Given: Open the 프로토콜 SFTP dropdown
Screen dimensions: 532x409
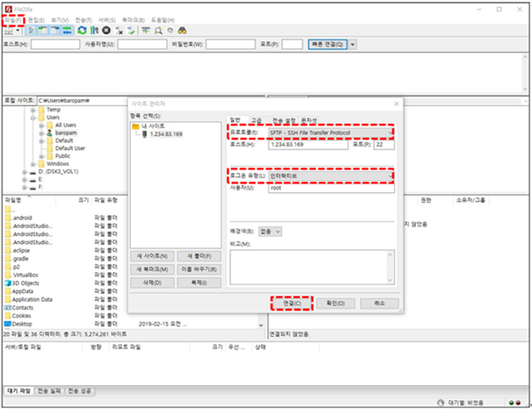Looking at the screenshot, I should click(x=331, y=133).
